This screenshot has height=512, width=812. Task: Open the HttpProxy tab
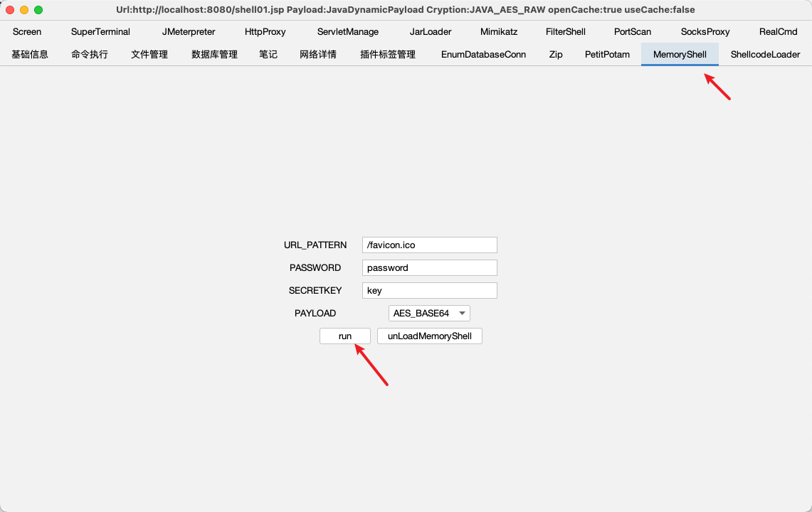pyautogui.click(x=265, y=32)
